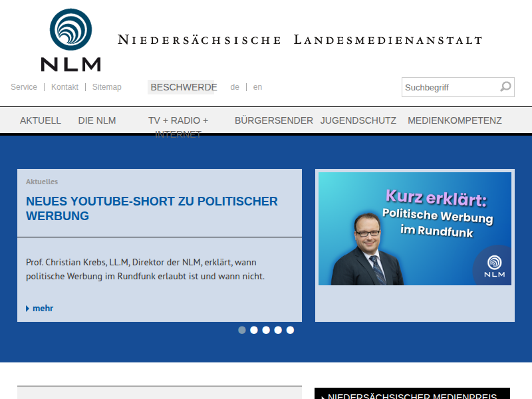Click the mehr link

pos(43,308)
